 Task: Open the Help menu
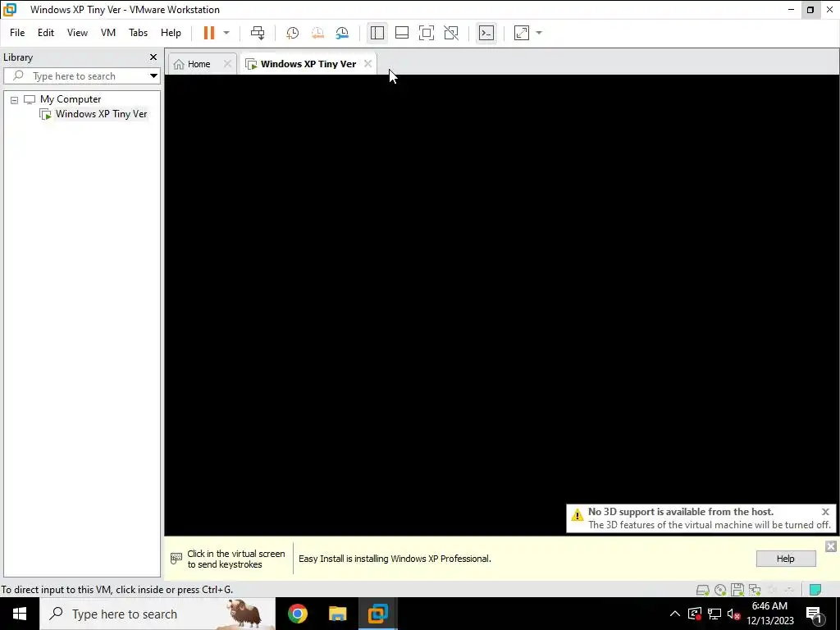pyautogui.click(x=171, y=33)
